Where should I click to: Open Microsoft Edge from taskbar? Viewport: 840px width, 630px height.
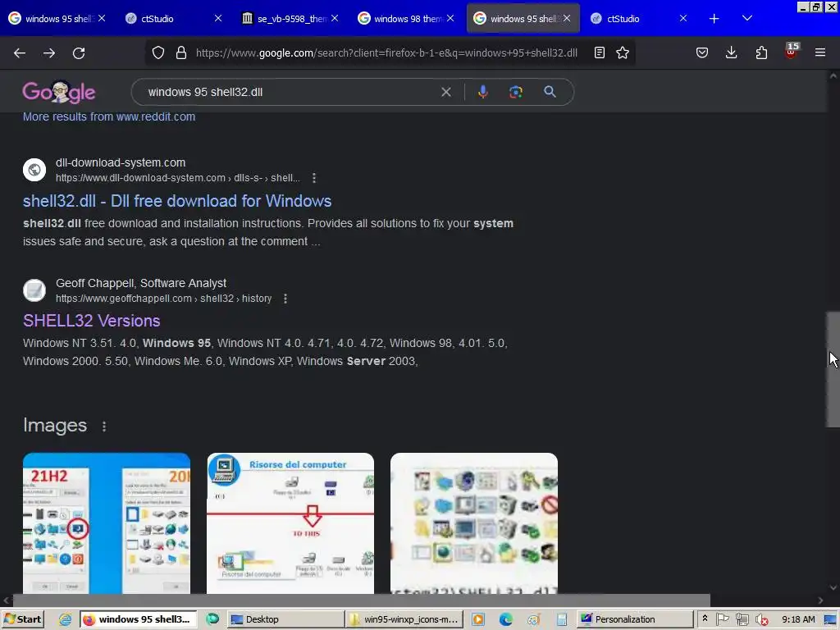[505, 619]
